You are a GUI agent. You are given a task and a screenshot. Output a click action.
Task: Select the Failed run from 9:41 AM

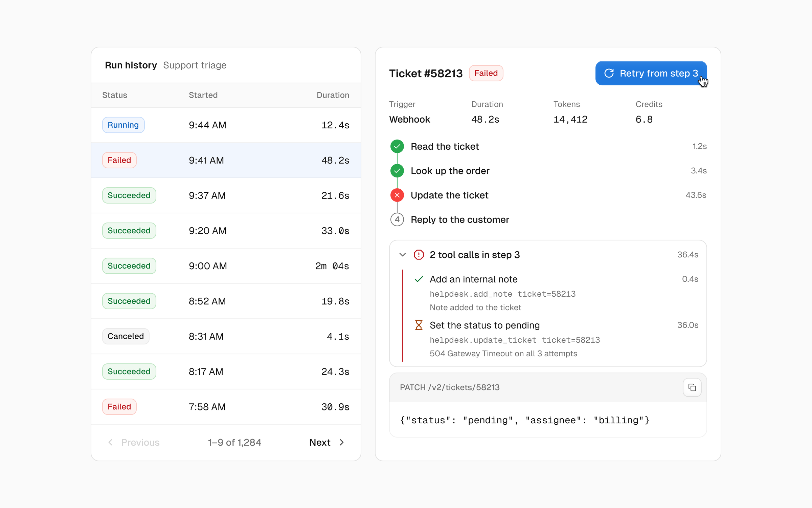226,160
